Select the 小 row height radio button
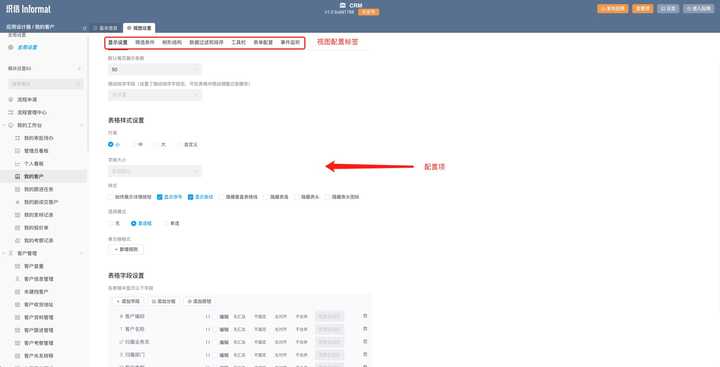The image size is (720, 367). click(x=111, y=144)
